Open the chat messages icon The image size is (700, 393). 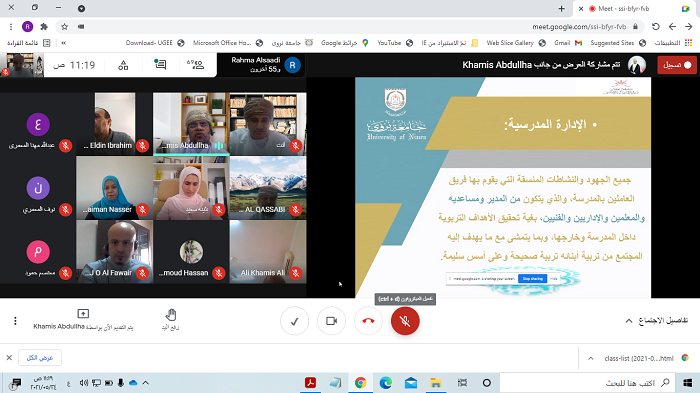(x=160, y=65)
